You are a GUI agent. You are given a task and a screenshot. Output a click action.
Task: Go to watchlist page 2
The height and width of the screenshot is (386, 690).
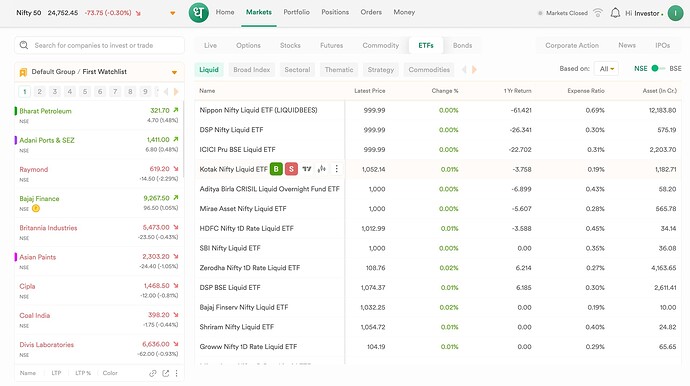[40, 92]
